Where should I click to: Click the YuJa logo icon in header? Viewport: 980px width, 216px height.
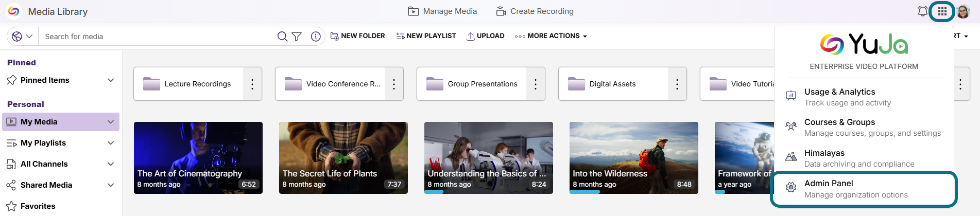coord(13,11)
